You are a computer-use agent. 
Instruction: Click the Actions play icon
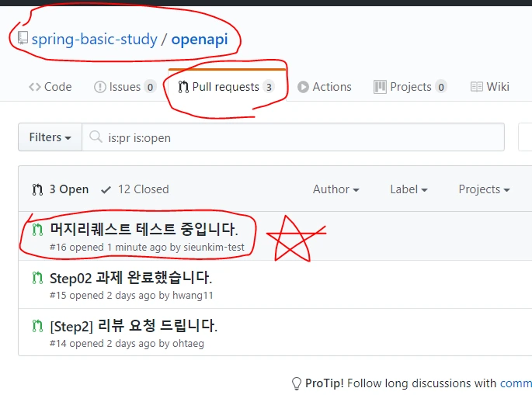click(303, 87)
